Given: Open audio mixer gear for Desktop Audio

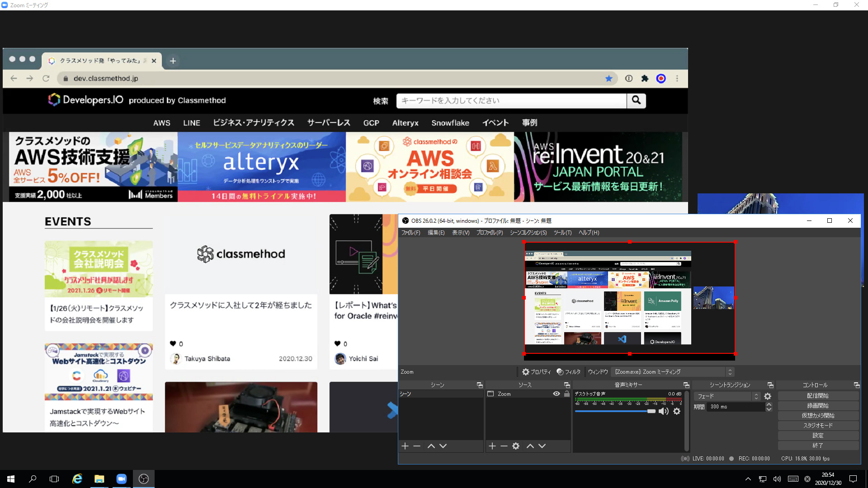Looking at the screenshot, I should pyautogui.click(x=677, y=411).
